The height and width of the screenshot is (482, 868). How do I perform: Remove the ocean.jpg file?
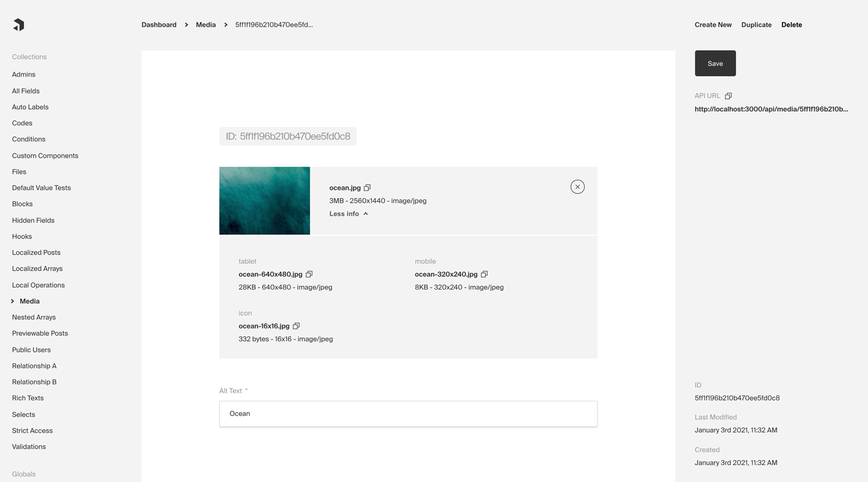point(577,187)
